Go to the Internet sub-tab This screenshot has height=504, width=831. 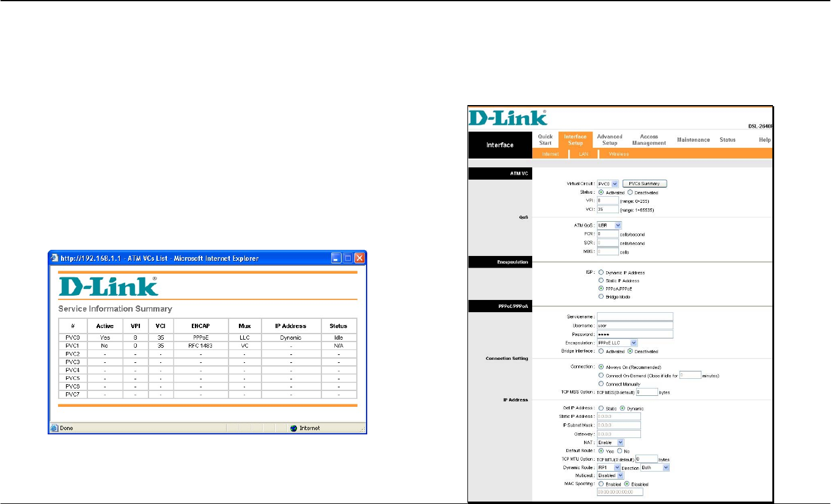550,154
